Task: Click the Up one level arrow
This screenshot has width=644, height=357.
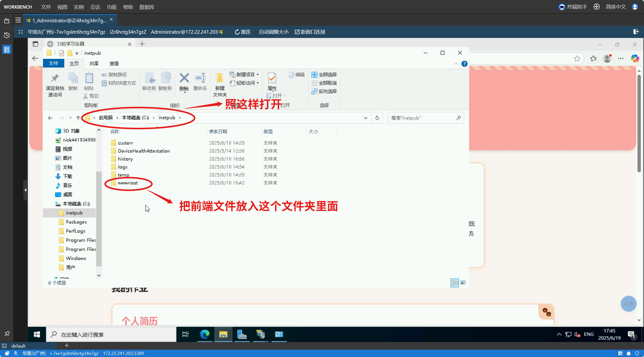Action: (78, 118)
